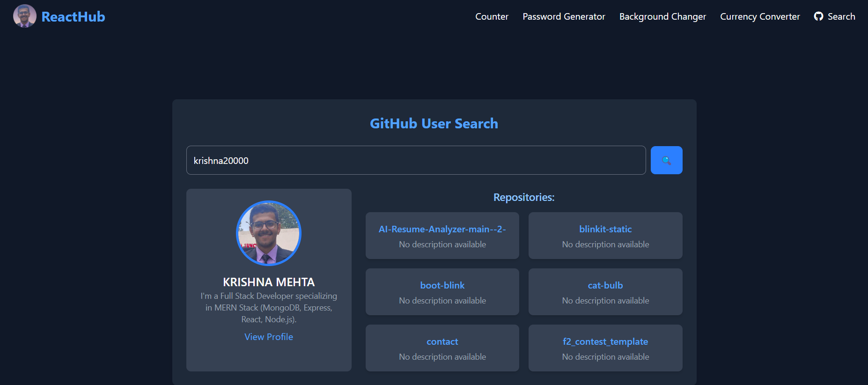Navigate to Currency Converter

pyautogui.click(x=760, y=16)
